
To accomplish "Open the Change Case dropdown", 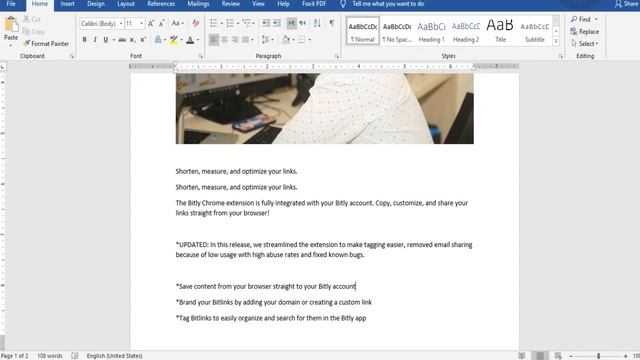I will (x=178, y=23).
